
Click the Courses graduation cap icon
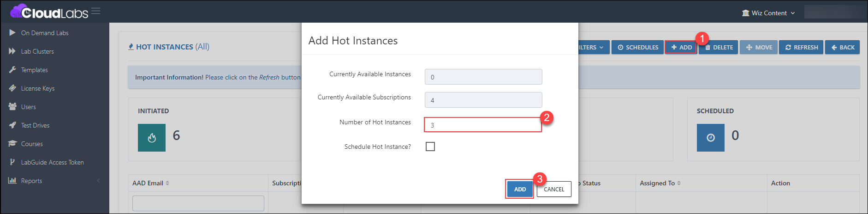(x=12, y=144)
